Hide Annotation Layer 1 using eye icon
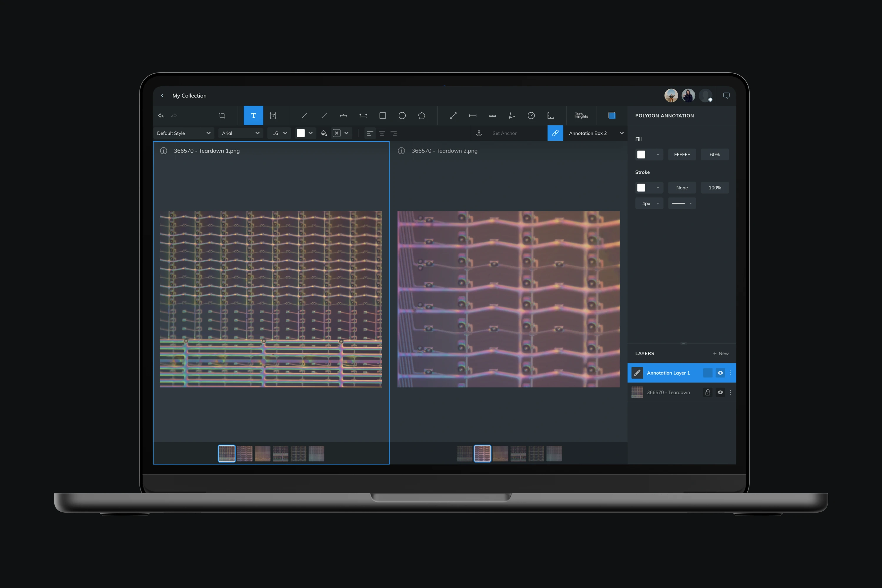The height and width of the screenshot is (588, 882). click(x=720, y=373)
